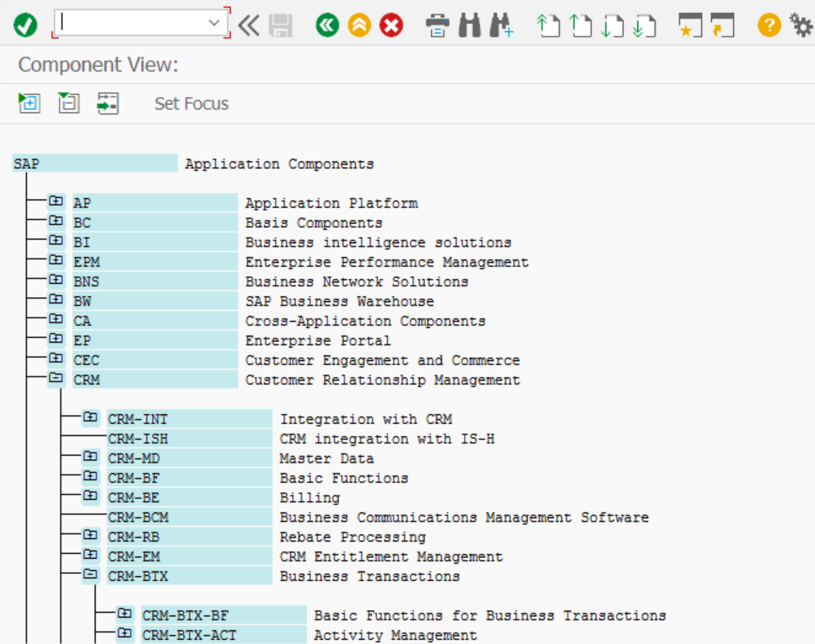Click 'Customer Relationship Management' text
The width and height of the screenshot is (815, 644).
pyautogui.click(x=383, y=380)
